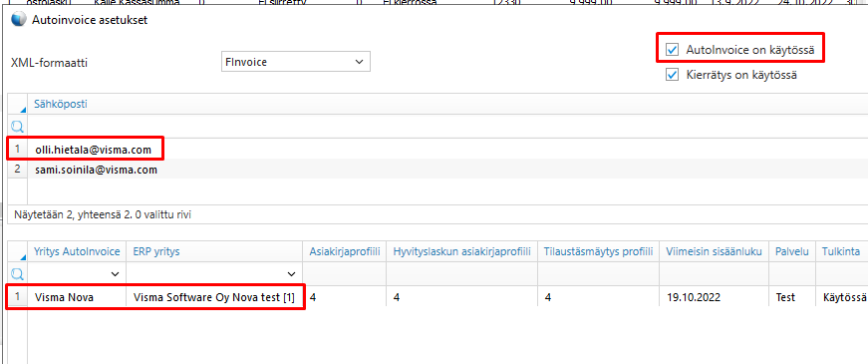Toggle Kierrätys on käytössä checkbox
This screenshot has width=868, height=364.
click(x=672, y=75)
